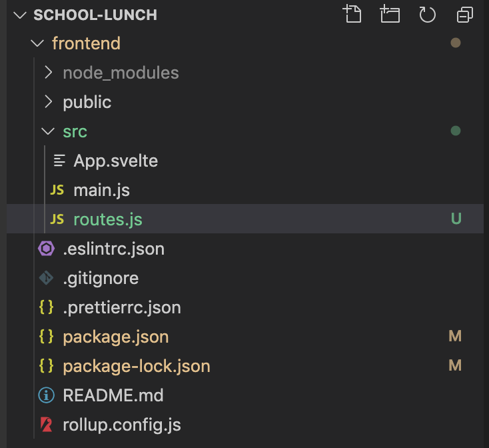Screen dimensions: 489x448
Task: Refresh the Explorer file tree
Action: 427,14
